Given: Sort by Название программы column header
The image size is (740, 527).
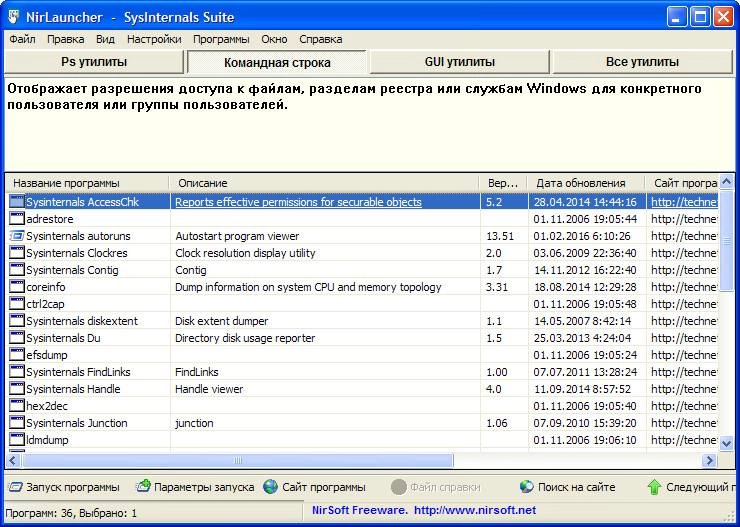Looking at the screenshot, I should [87, 183].
